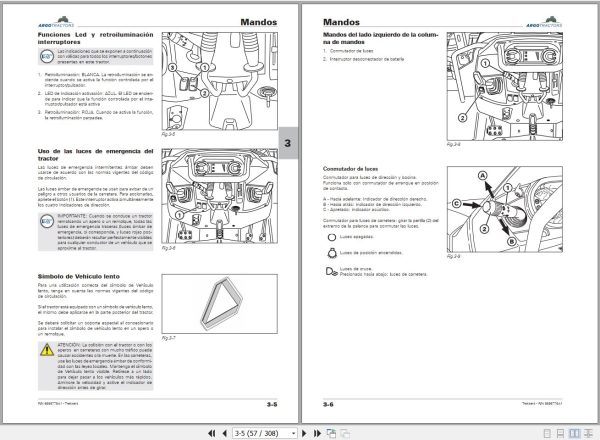Click the info note icon beside the IMPORTANTE note

pos(47,222)
